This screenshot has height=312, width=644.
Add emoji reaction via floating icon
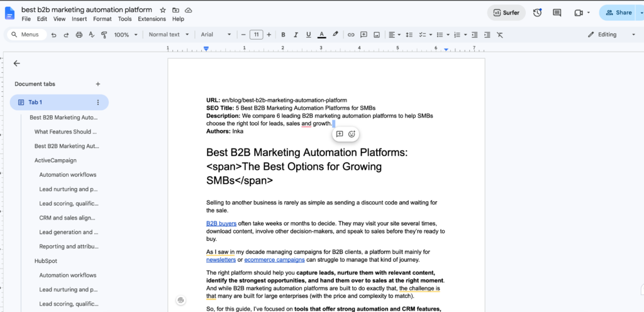352,134
